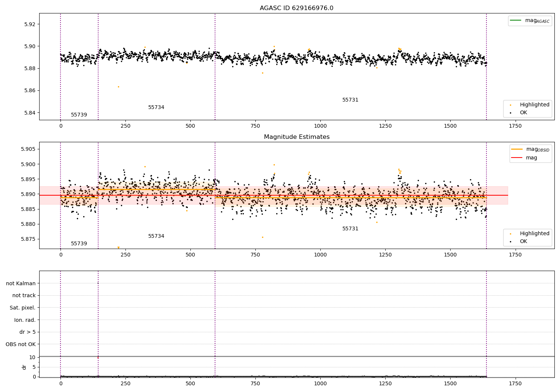Click x-tick 1000 in Magnitude Estimates plot
Image resolution: width=560 pixels, height=392 pixels.
(320, 255)
